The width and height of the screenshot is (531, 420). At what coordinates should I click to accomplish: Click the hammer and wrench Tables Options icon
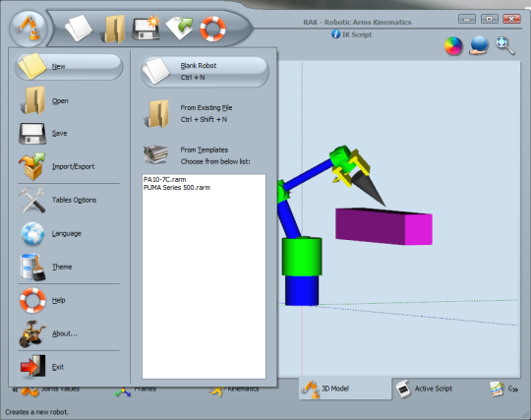[31, 201]
